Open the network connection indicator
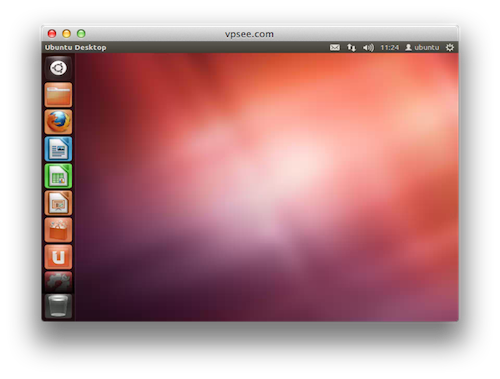The image size is (500, 379). pyautogui.click(x=351, y=47)
